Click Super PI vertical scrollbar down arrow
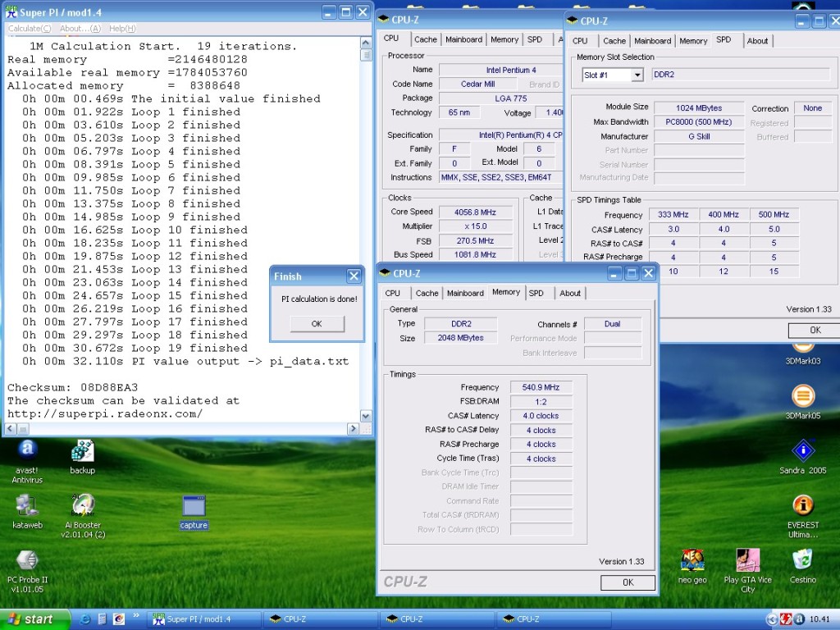The height and width of the screenshot is (630, 840). pos(366,416)
